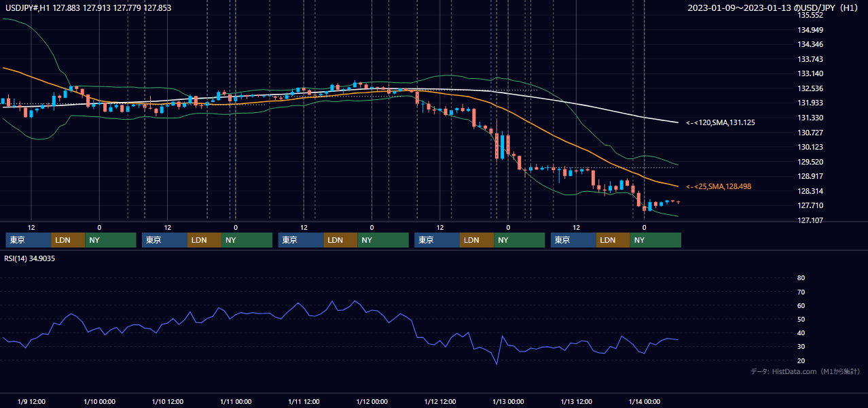Click the 127.710 price axis label

click(x=810, y=205)
